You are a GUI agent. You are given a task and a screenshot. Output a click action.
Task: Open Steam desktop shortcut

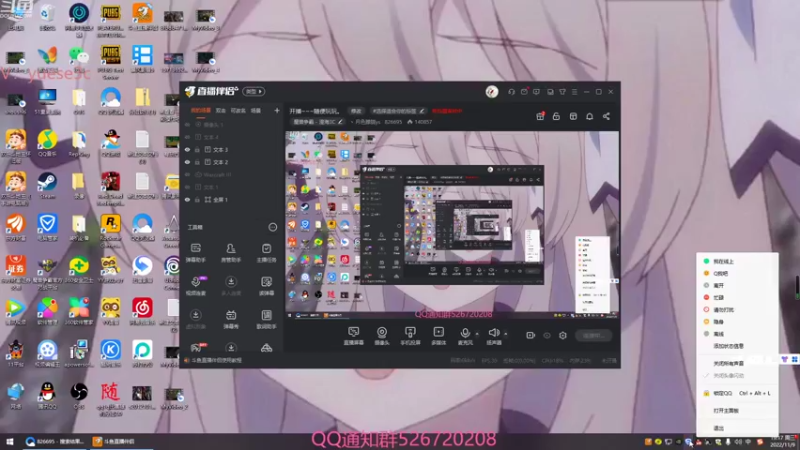tap(47, 186)
